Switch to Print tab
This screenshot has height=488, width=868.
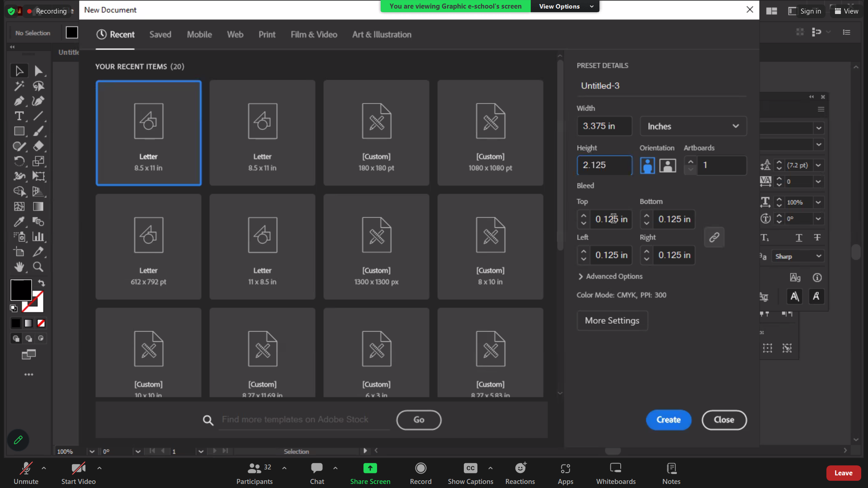tap(267, 34)
